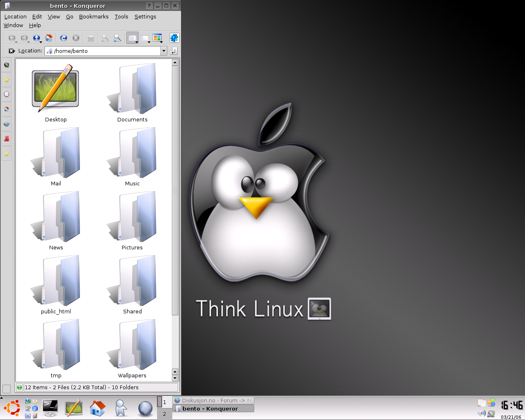Click the clipboard tray icon
525x420 pixels.
pos(482,403)
